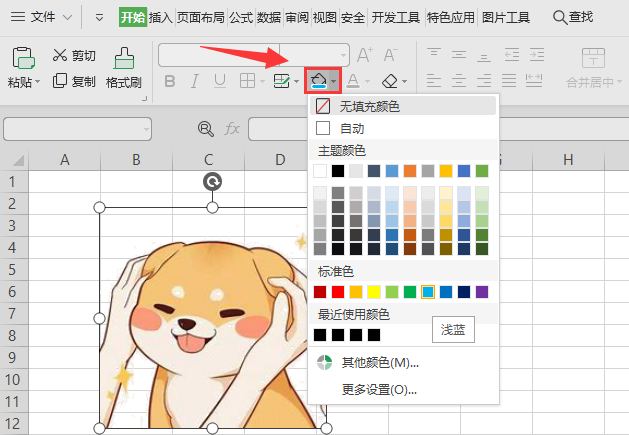629x435 pixels.
Task: Open the font size dropdown
Action: click(x=343, y=55)
